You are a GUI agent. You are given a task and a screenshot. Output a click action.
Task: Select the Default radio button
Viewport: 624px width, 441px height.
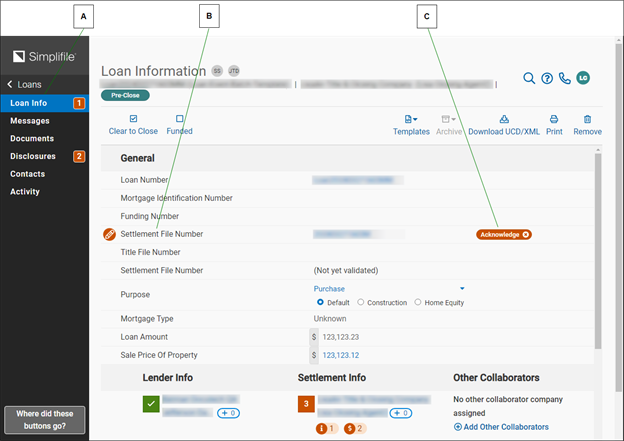[x=320, y=302]
